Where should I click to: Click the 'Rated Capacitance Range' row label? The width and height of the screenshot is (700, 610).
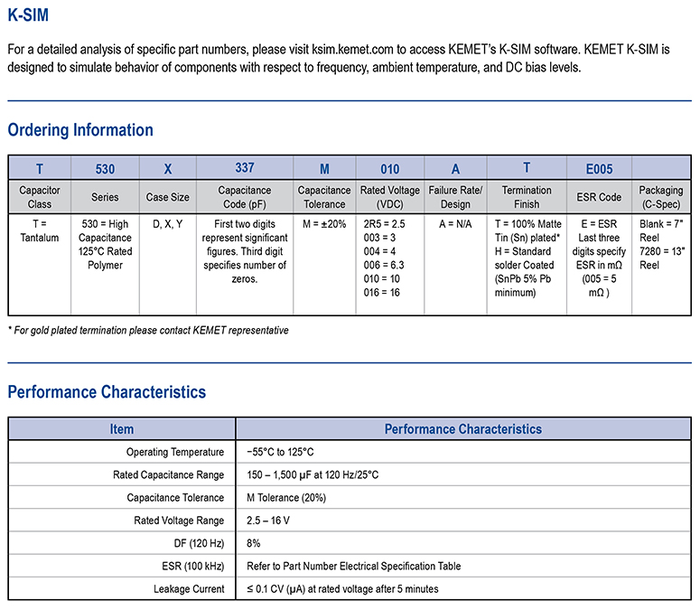click(x=168, y=474)
